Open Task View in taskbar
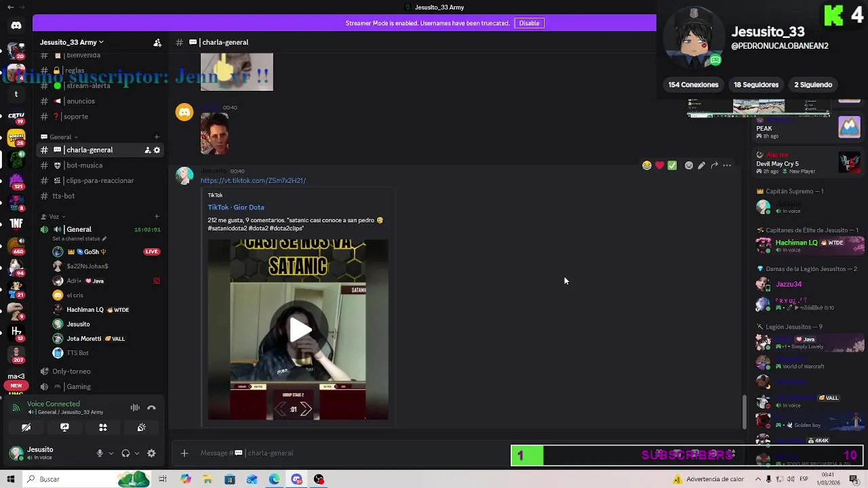 tap(163, 479)
